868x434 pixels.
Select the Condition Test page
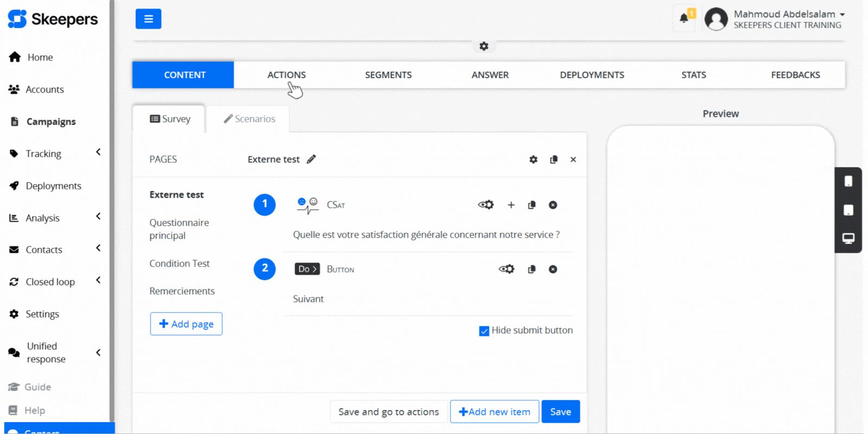tap(180, 264)
